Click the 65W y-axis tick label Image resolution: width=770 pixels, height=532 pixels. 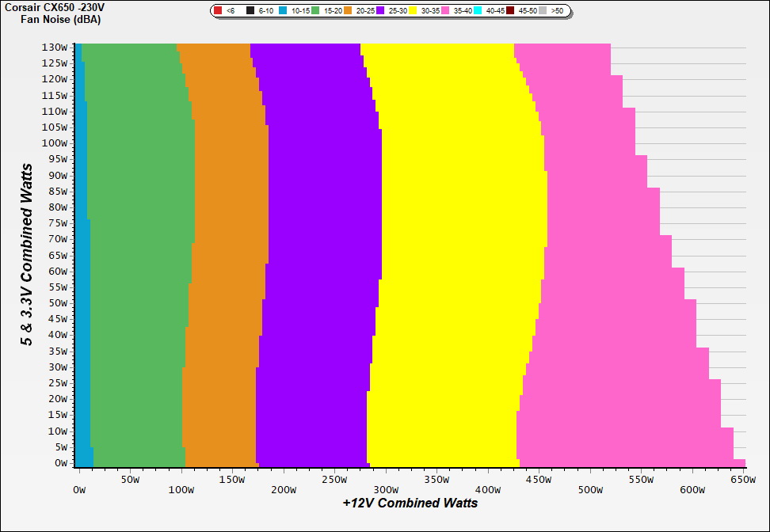tap(57, 256)
